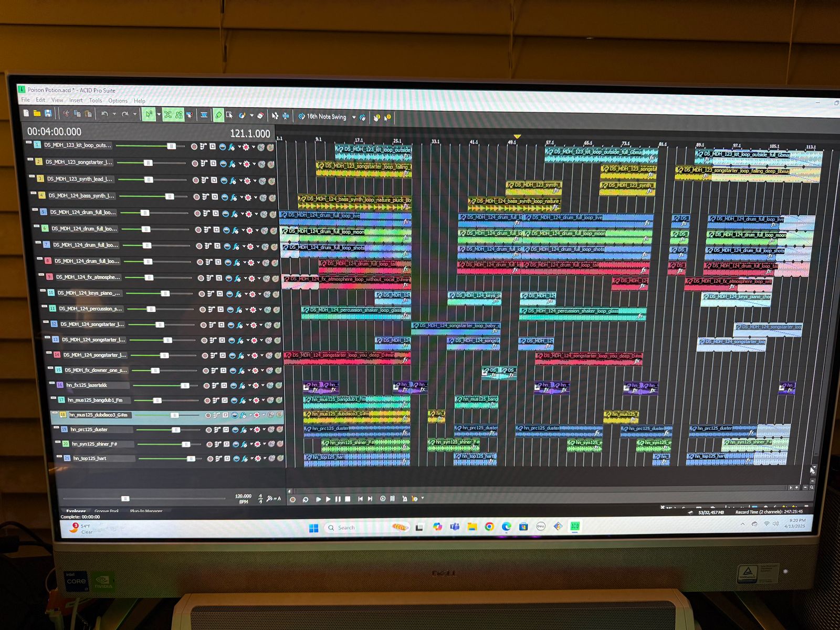Open the 16th Note Swing groove dropdown
The image size is (840, 630).
(x=353, y=117)
